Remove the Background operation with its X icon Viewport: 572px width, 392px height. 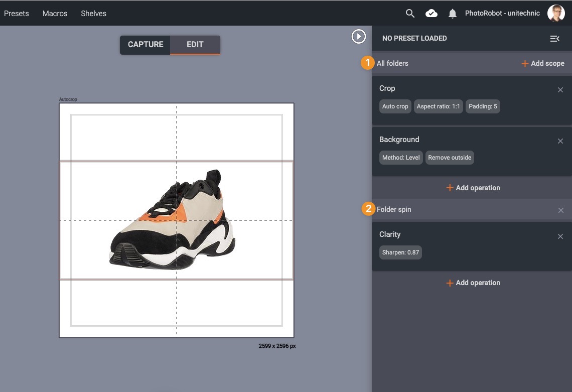560,141
